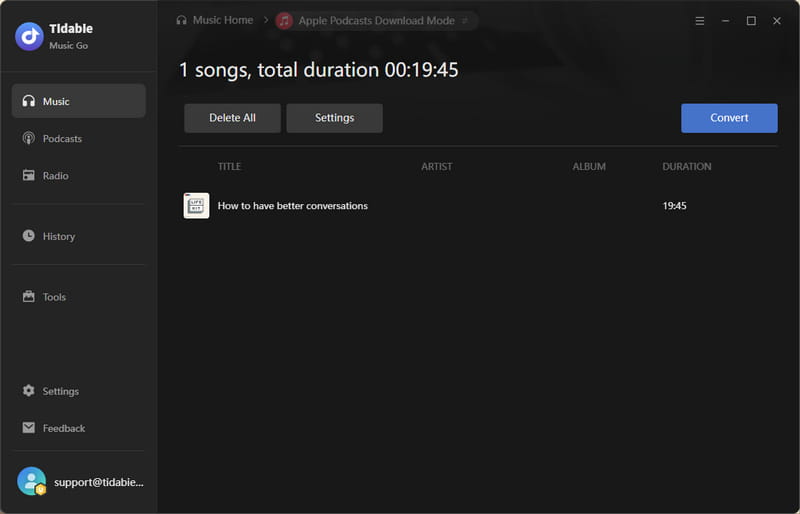
Task: Open the support@tidabie account entry
Action: coord(99,482)
